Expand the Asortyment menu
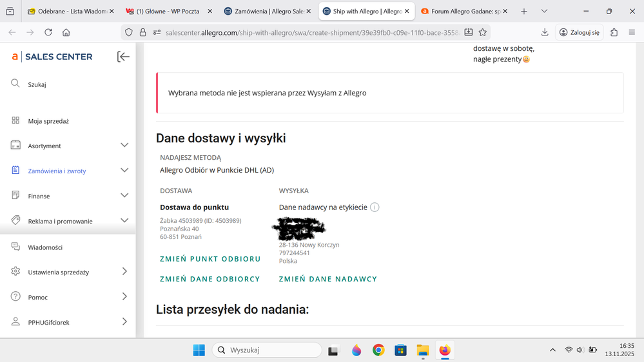Image resolution: width=644 pixels, height=362 pixels. coord(124,146)
